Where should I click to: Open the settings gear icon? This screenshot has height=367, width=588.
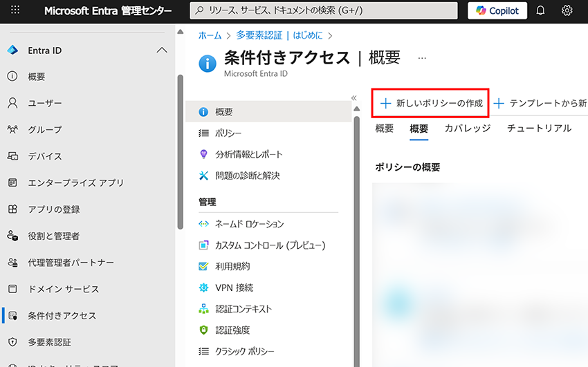point(567,10)
